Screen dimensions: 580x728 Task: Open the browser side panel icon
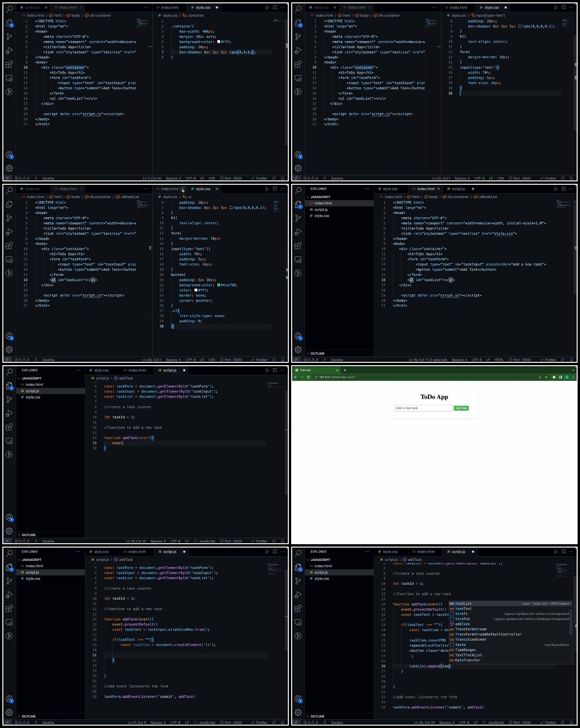coord(560,377)
